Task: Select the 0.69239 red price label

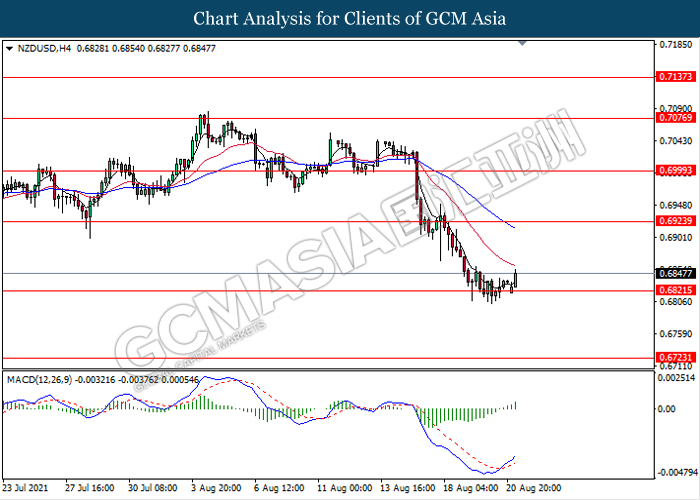Action: click(675, 221)
